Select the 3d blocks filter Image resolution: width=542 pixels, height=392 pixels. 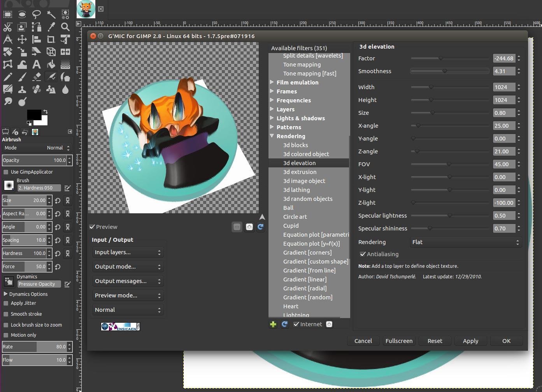point(295,145)
